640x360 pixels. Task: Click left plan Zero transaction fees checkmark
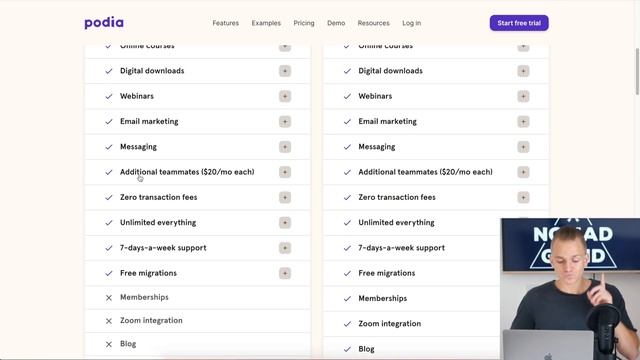[x=109, y=198]
